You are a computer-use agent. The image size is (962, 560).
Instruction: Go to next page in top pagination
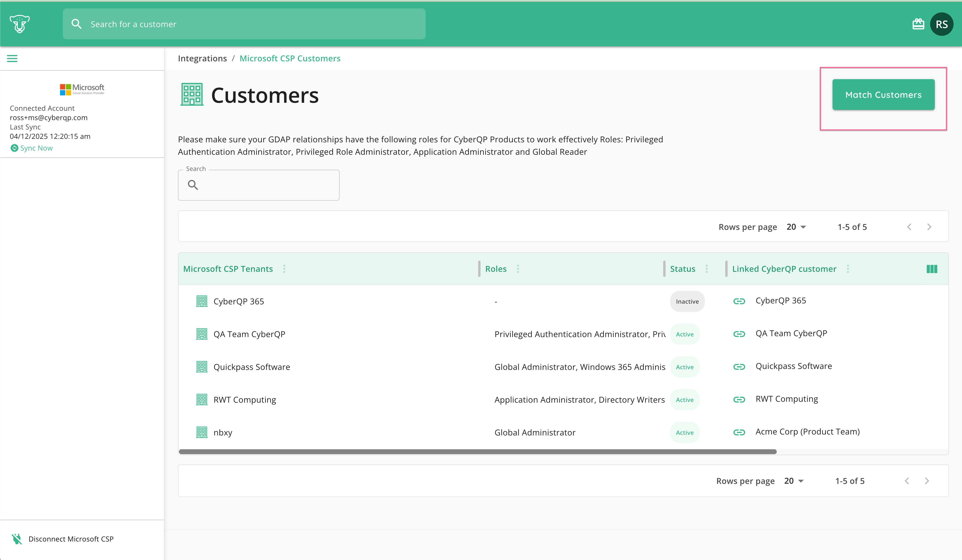[x=929, y=227]
